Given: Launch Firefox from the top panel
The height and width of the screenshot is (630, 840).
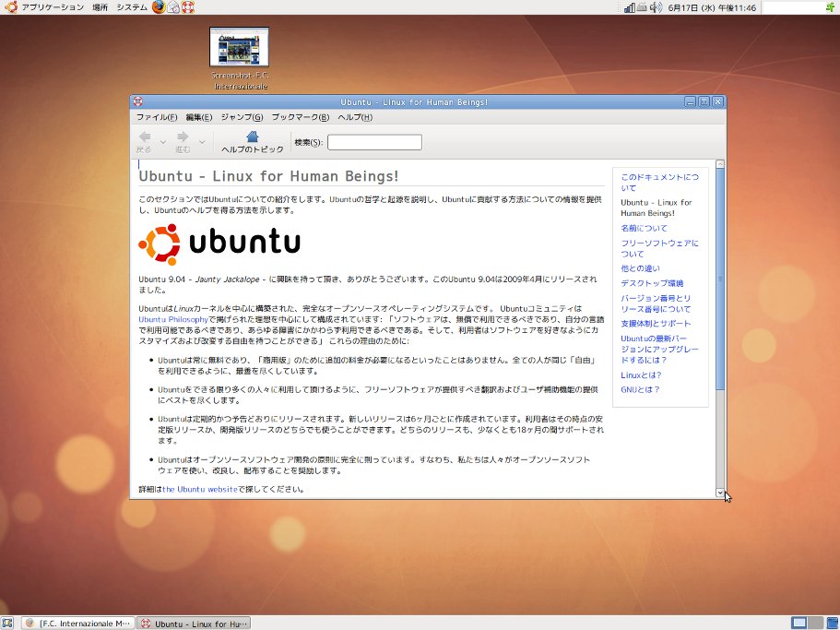Looking at the screenshot, I should pyautogui.click(x=159, y=7).
